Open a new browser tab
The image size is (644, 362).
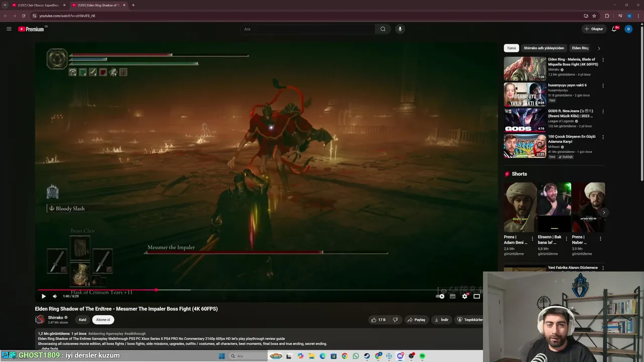(133, 5)
